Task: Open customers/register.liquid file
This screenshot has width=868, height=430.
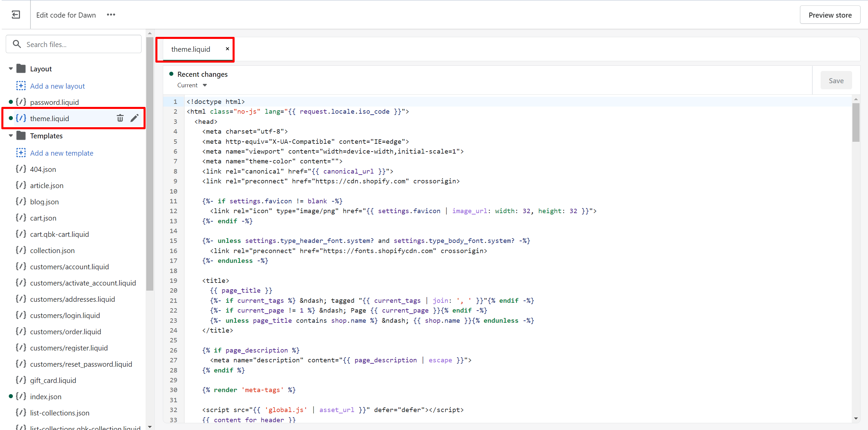Action: 69,348
